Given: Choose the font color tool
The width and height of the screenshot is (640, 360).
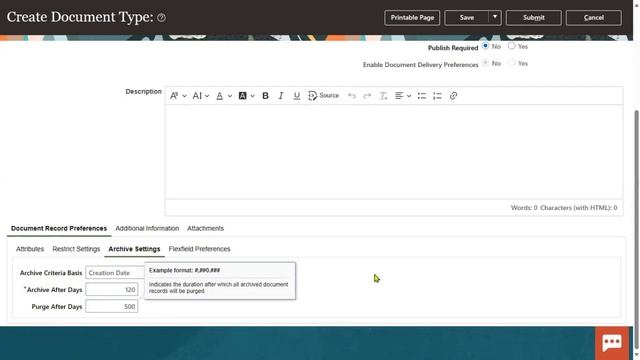Looking at the screenshot, I should click(220, 96).
